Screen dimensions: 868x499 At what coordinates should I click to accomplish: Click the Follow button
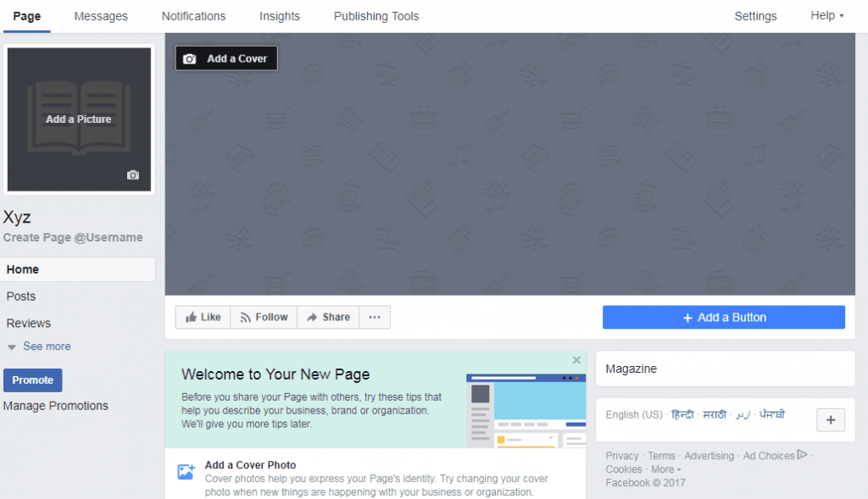tap(264, 317)
